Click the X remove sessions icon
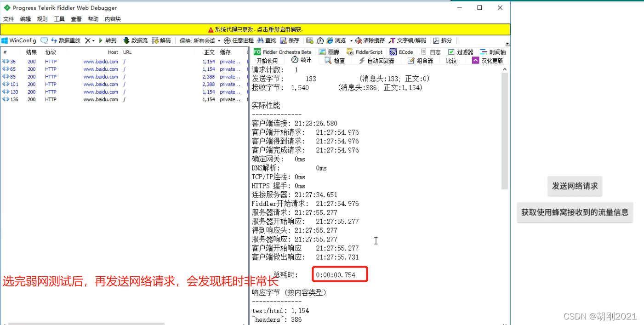 [x=87, y=40]
